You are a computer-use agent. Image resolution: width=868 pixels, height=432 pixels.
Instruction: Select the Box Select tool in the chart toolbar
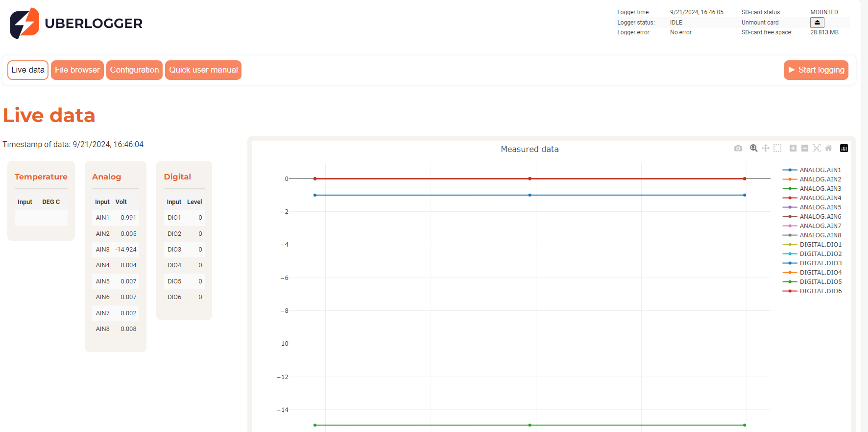(777, 148)
